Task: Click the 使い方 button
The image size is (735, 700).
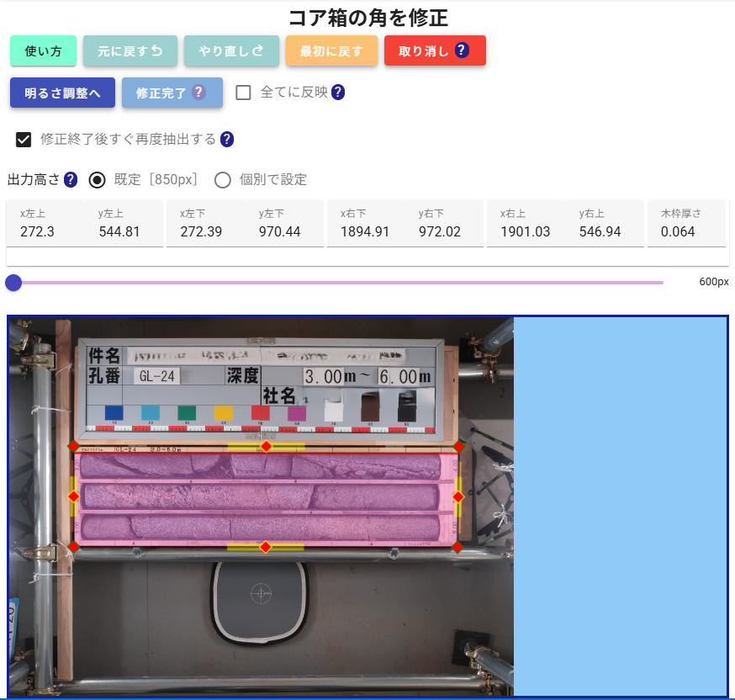Action: [43, 50]
